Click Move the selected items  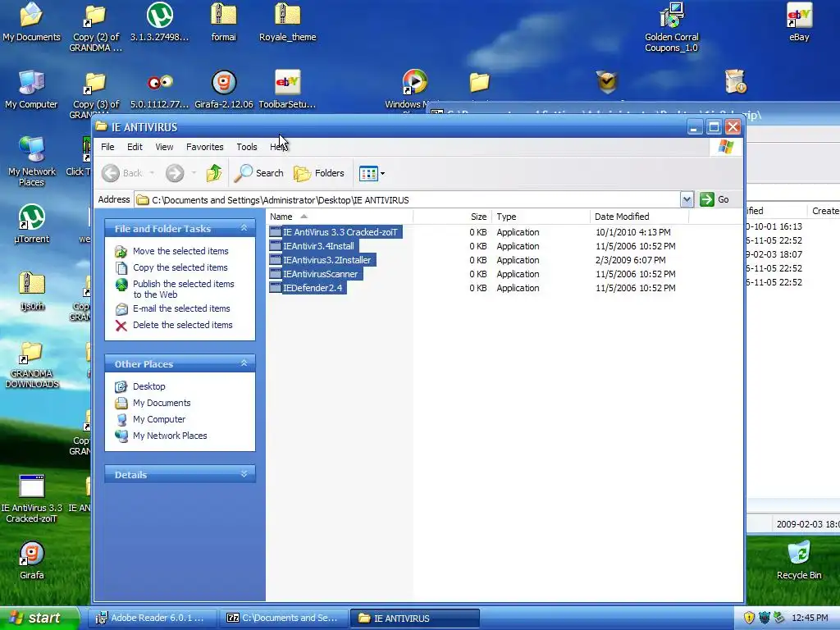click(x=180, y=251)
